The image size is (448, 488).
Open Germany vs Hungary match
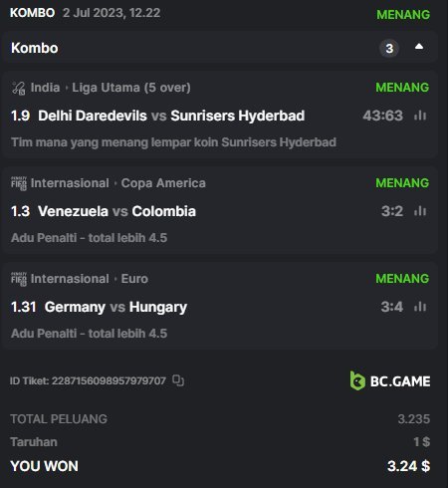pos(115,307)
